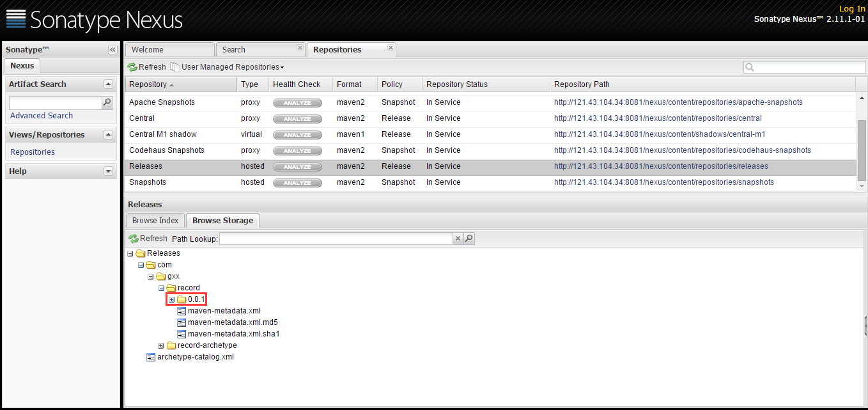Click ANALYZE button for Central
This screenshot has width=868, height=410.
297,118
